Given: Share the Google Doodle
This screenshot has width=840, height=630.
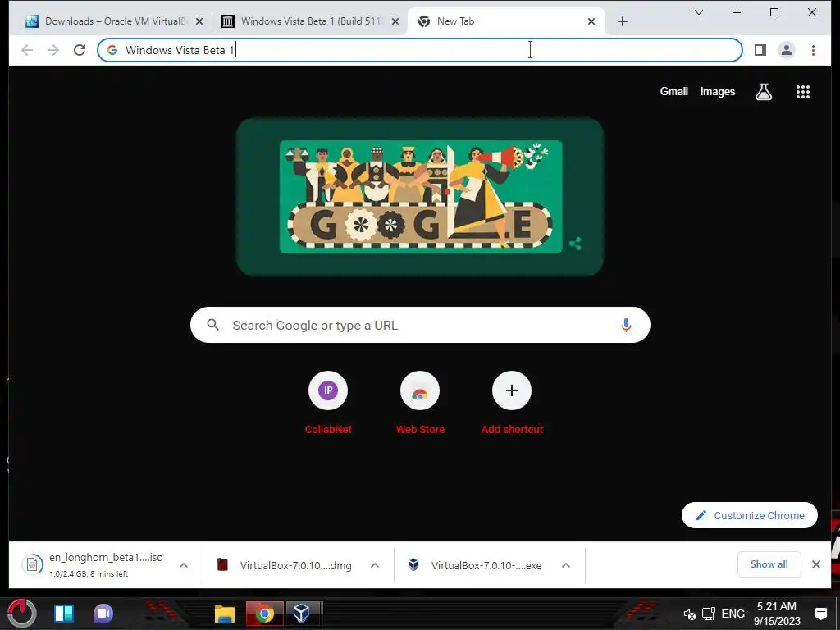Looking at the screenshot, I should click(x=575, y=244).
